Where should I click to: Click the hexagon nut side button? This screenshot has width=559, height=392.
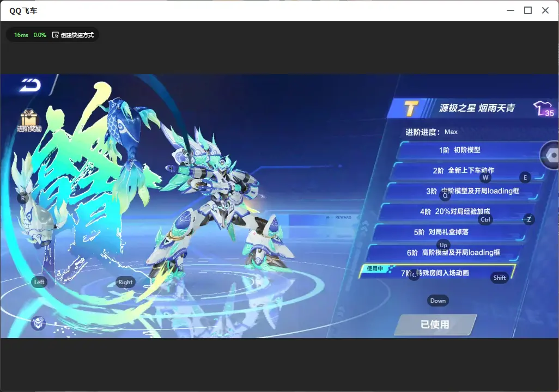coord(551,155)
